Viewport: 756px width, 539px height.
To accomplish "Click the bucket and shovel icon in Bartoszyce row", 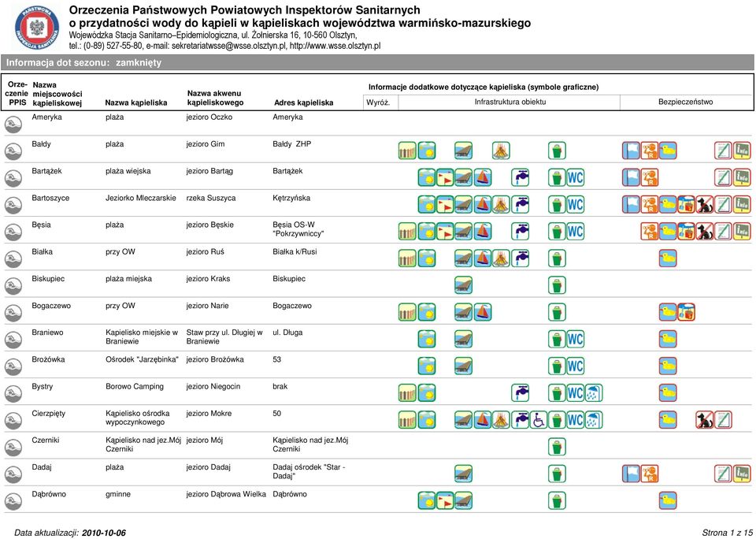I will pos(686,205).
